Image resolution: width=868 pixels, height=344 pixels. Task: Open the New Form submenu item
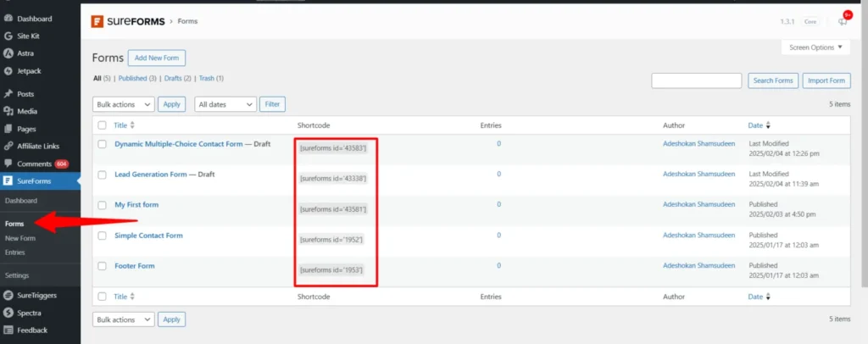[x=20, y=238]
